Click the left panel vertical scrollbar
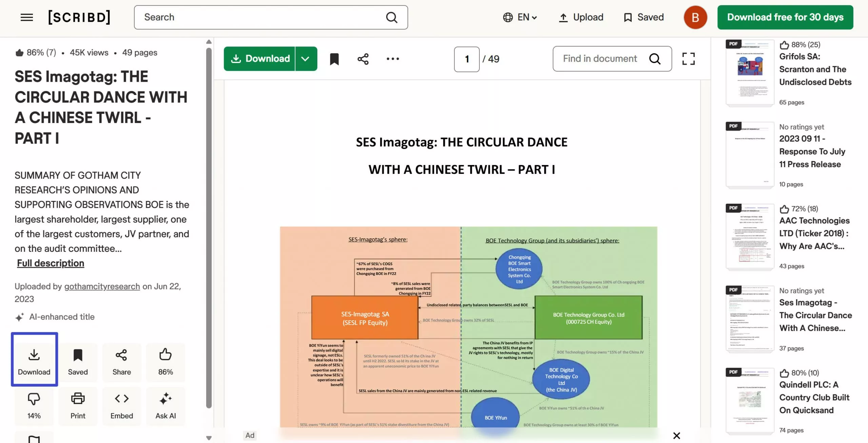This screenshot has height=443, width=868. pos(209,227)
